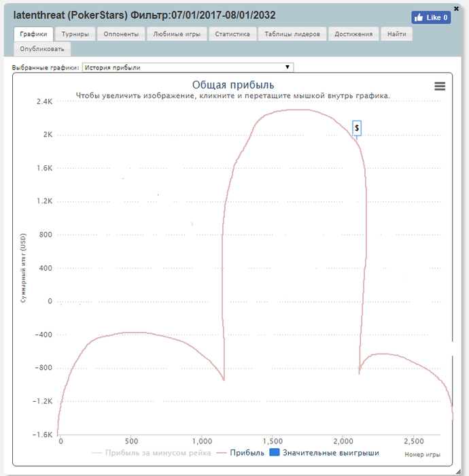Click the blue Значительные выигрыши legend swatch
Viewport: 469px width, 476px height.
click(274, 452)
